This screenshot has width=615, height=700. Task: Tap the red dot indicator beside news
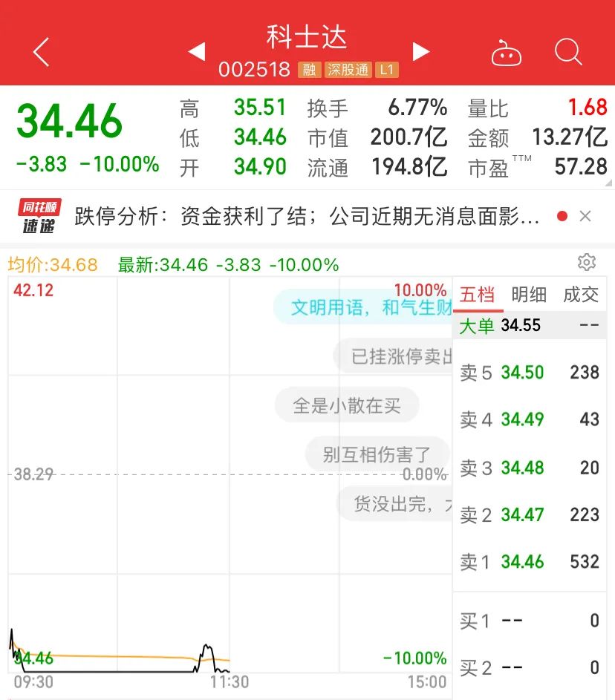pyautogui.click(x=563, y=215)
